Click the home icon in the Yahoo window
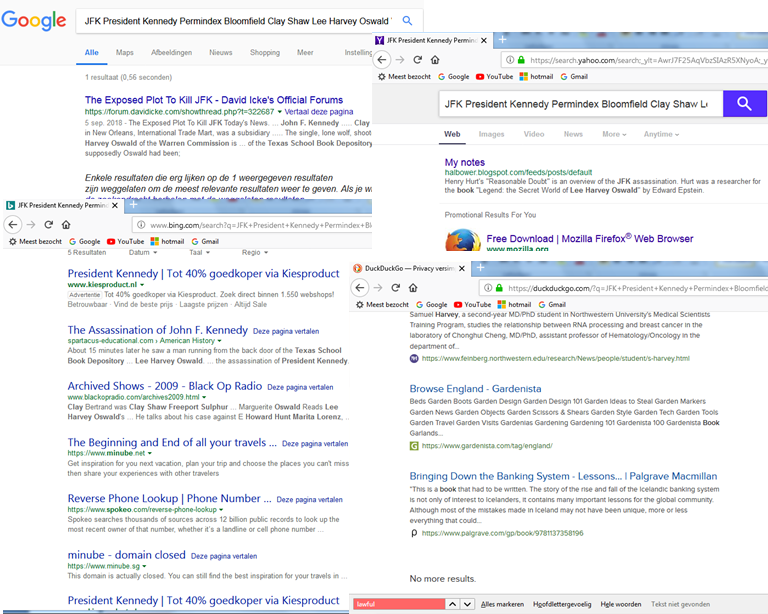Screen dimensions: 768x614 [435, 60]
